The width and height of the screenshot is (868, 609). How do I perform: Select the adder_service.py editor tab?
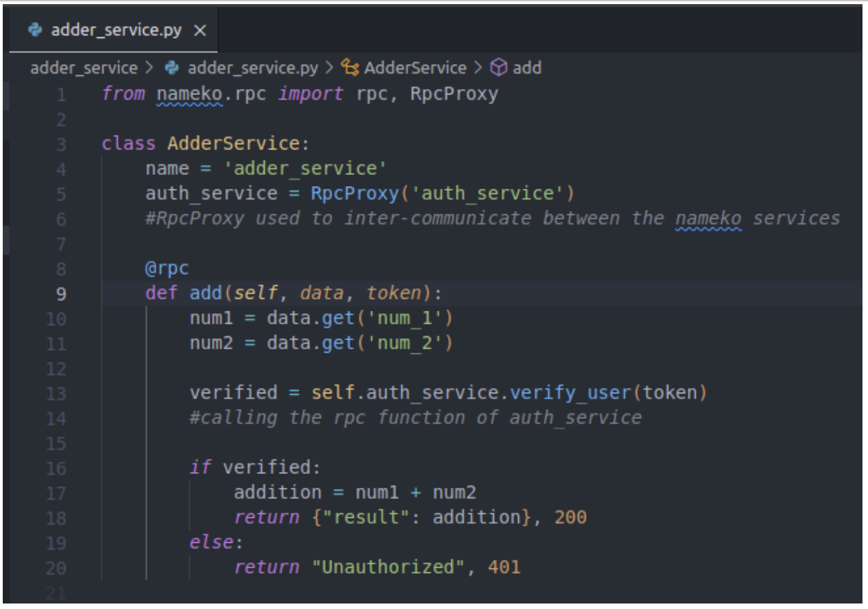(114, 31)
